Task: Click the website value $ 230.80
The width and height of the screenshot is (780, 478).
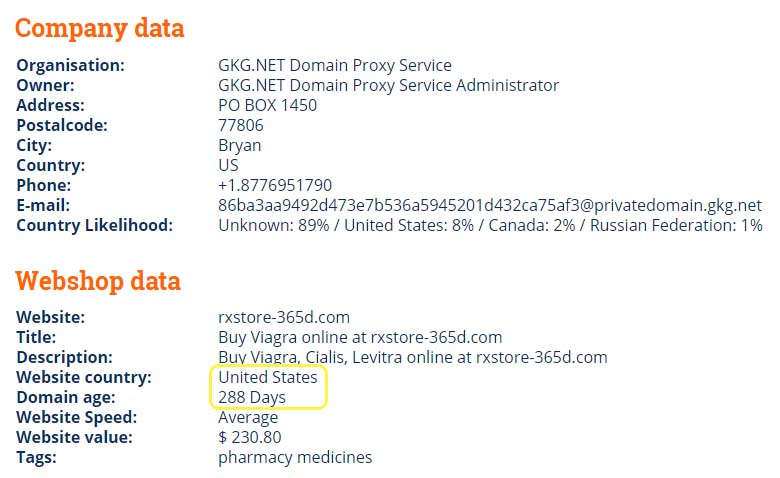Action: tap(250, 437)
